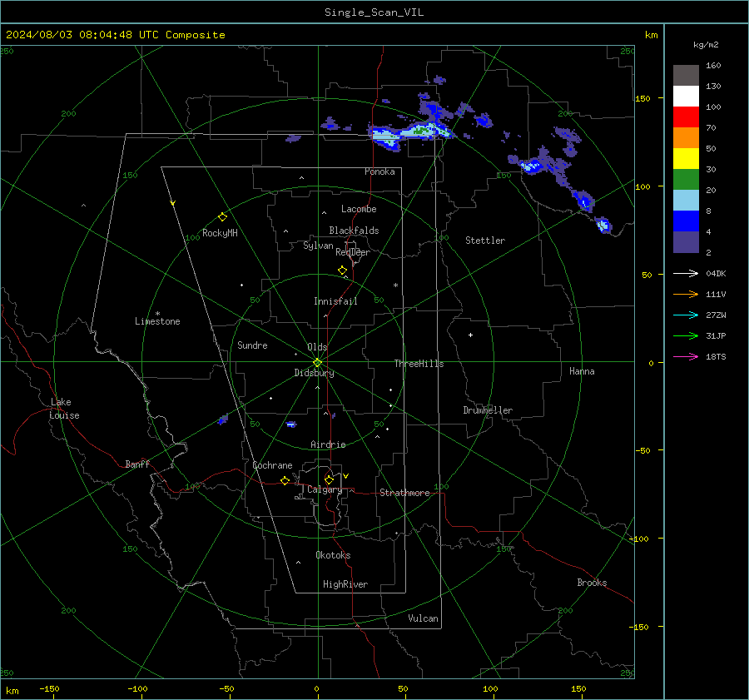Click the Hanna town label
This screenshot has height=700, width=749.
[582, 371]
